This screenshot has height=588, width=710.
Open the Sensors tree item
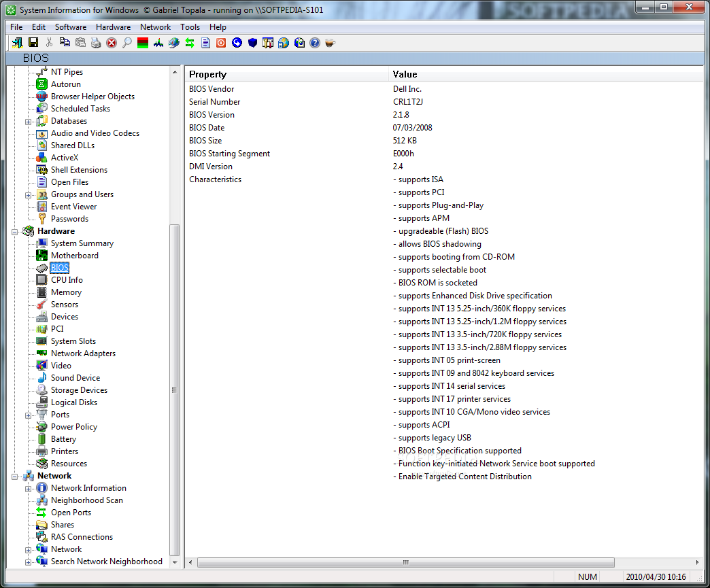(65, 304)
